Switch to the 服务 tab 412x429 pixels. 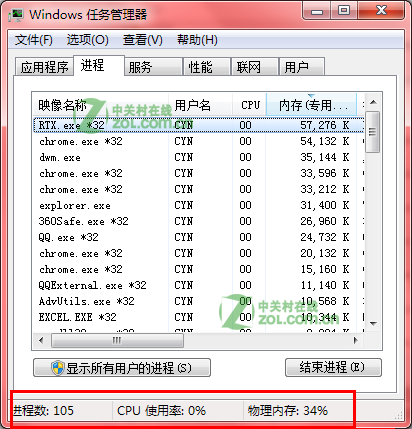(x=154, y=67)
